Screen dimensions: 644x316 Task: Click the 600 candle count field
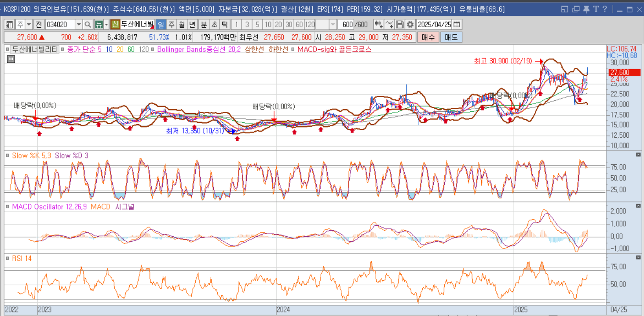(x=346, y=25)
